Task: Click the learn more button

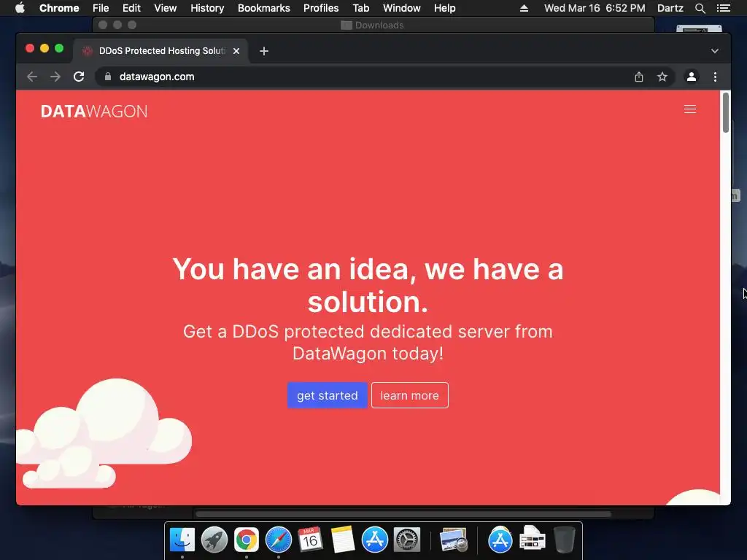Action: pyautogui.click(x=410, y=395)
